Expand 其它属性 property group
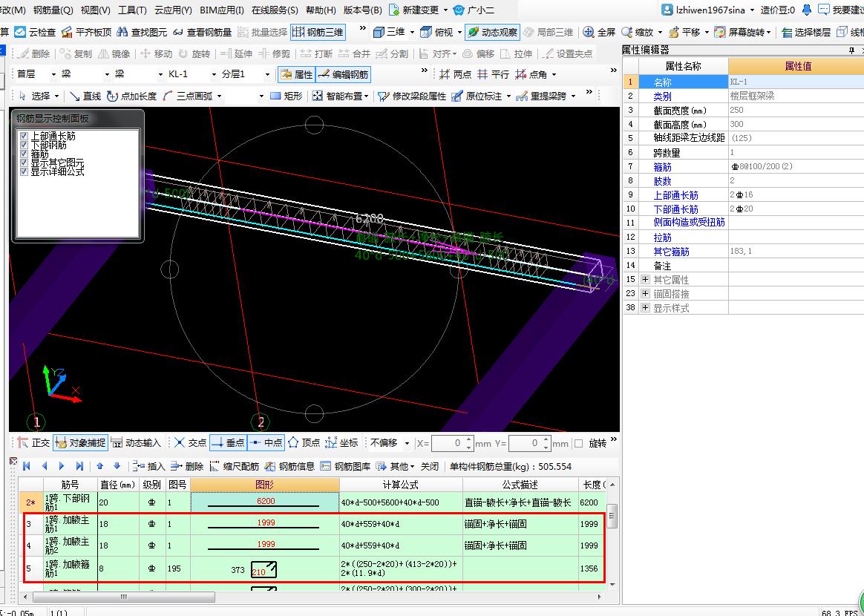This screenshot has height=616, width=864. click(x=645, y=280)
